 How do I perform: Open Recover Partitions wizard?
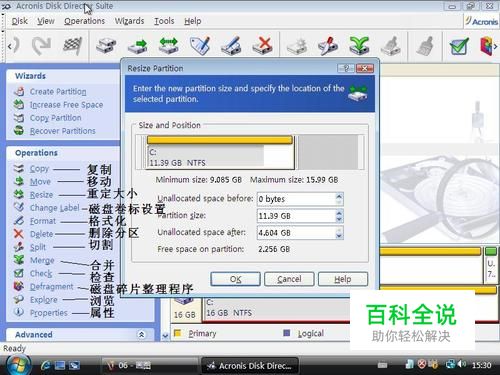click(63, 131)
